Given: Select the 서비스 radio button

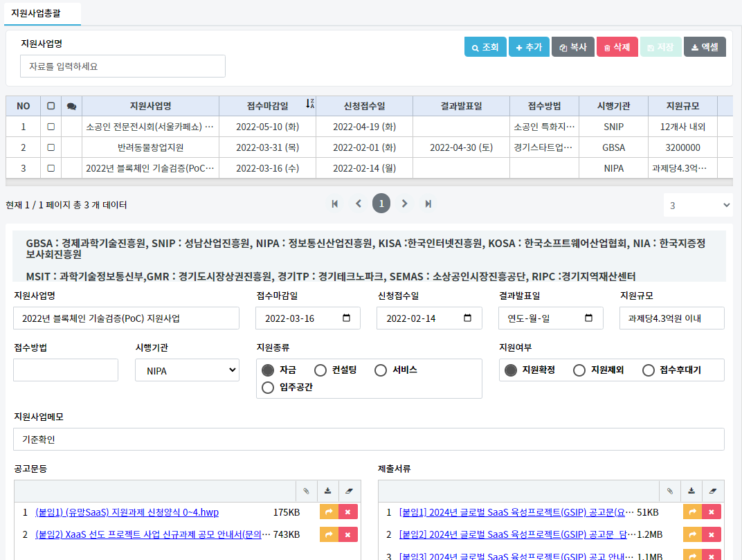Looking at the screenshot, I should tap(381, 370).
